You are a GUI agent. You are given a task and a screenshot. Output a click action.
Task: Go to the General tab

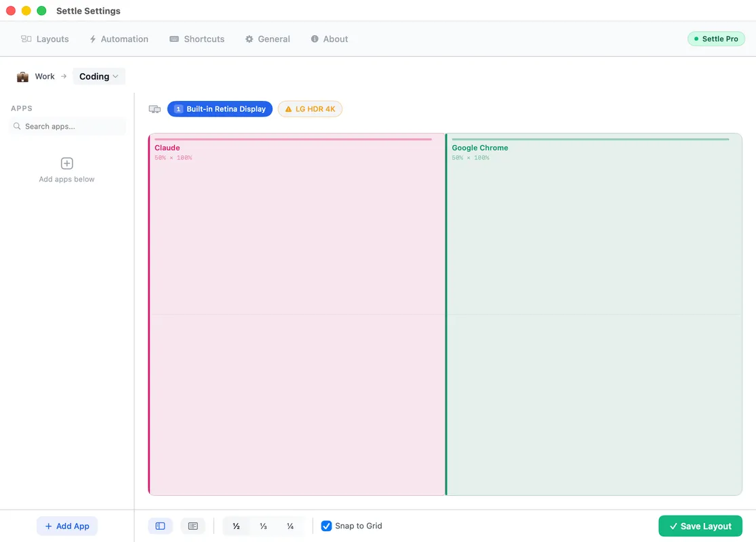click(x=268, y=39)
